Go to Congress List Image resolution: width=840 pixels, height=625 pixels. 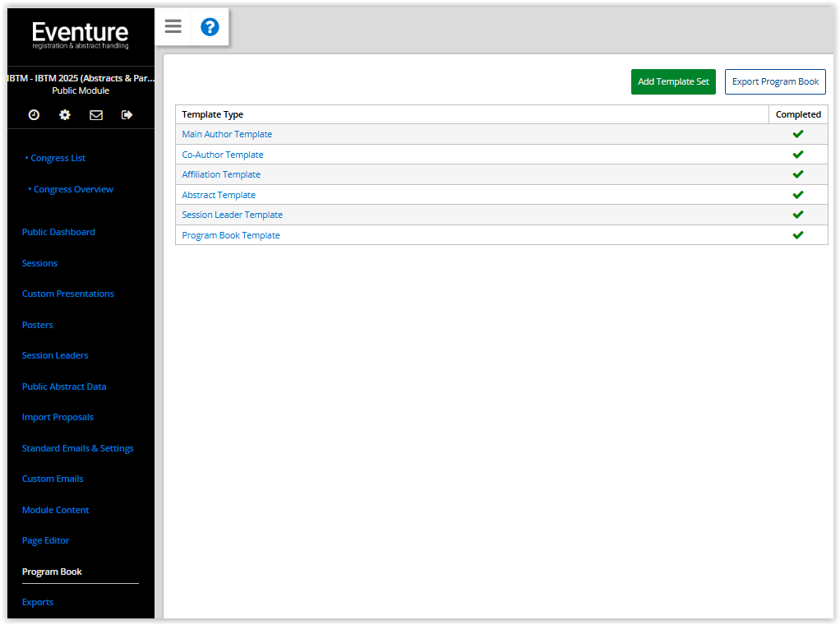(58, 158)
